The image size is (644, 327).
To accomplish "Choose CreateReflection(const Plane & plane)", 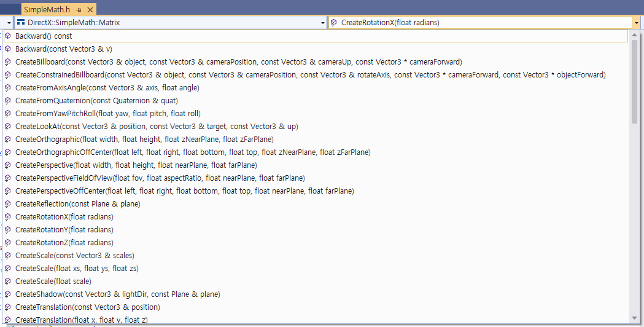I will (316, 203).
